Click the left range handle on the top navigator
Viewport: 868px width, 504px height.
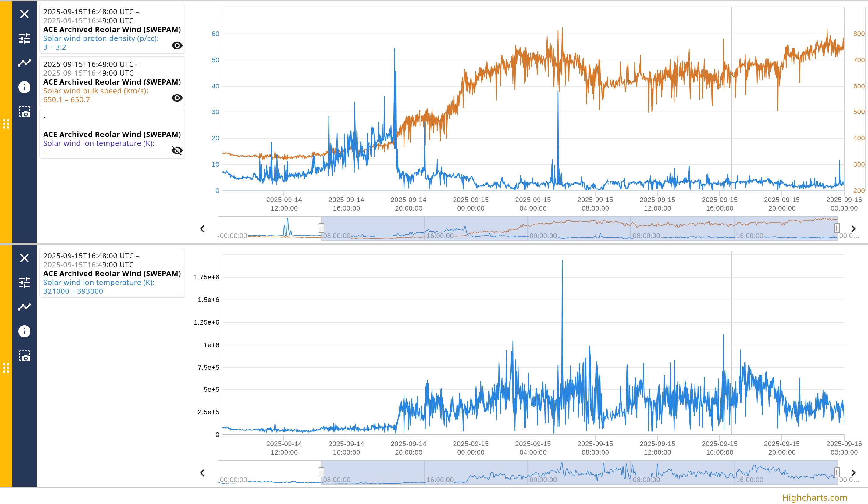coord(321,228)
